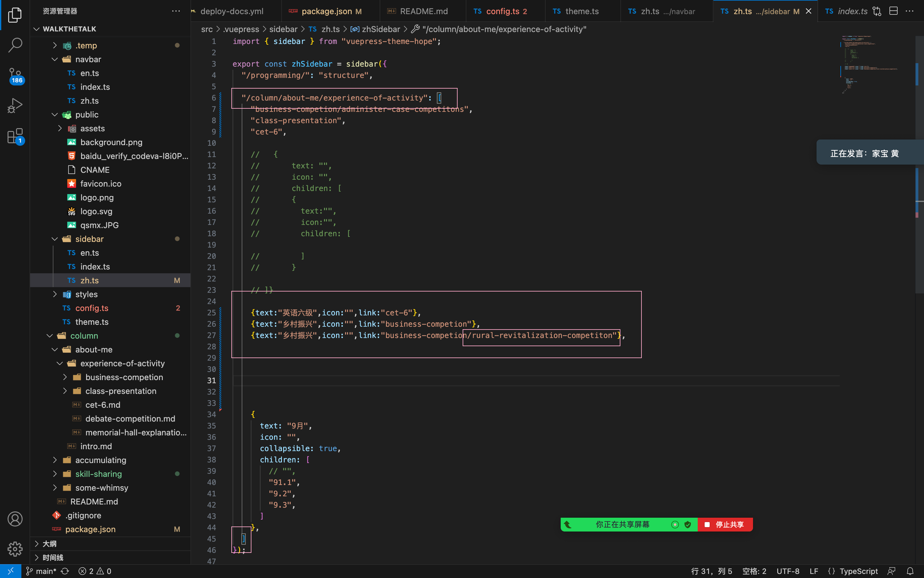Open editor more actions ellipsis at top right
The height and width of the screenshot is (578, 924).
point(910,11)
